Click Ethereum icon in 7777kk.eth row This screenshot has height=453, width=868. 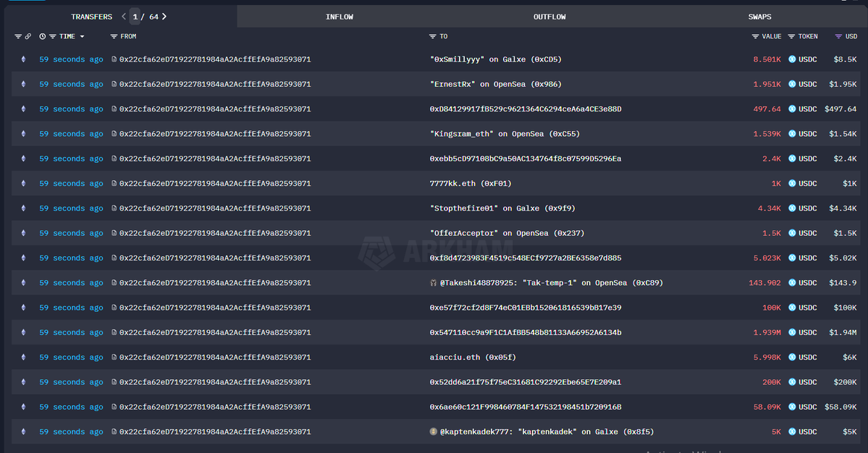(23, 184)
